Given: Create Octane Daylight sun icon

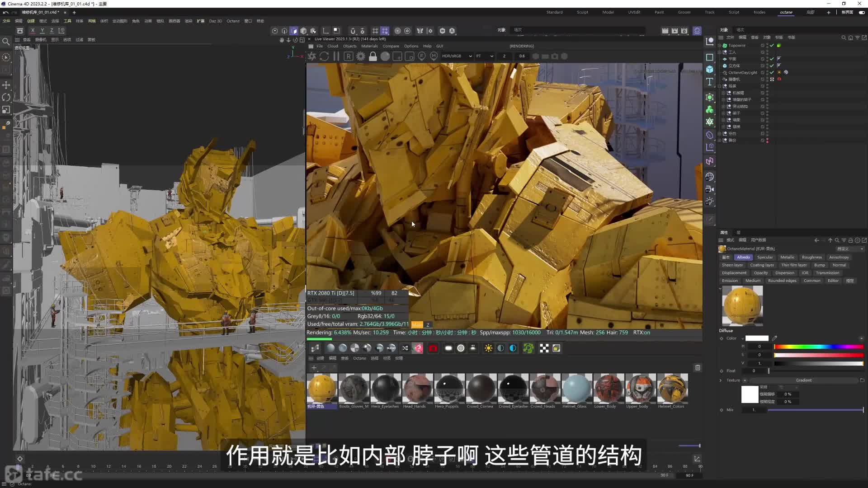Looking at the screenshot, I should pos(489,348).
